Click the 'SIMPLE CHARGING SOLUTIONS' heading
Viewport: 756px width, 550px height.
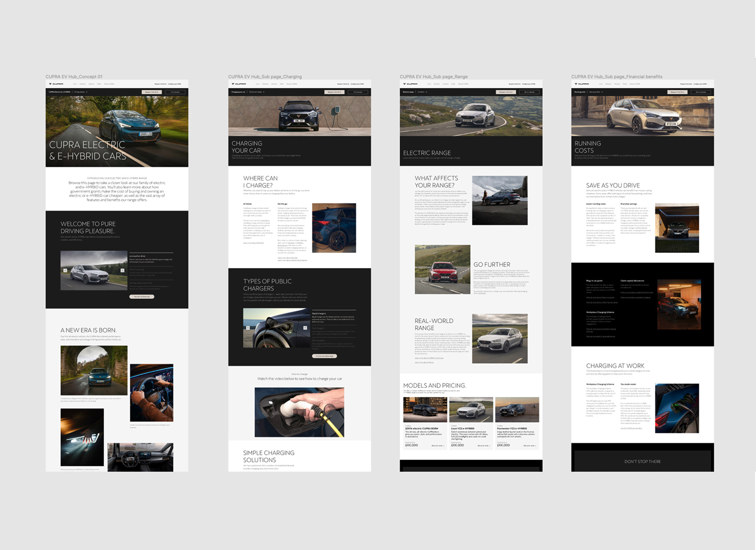coord(269,456)
